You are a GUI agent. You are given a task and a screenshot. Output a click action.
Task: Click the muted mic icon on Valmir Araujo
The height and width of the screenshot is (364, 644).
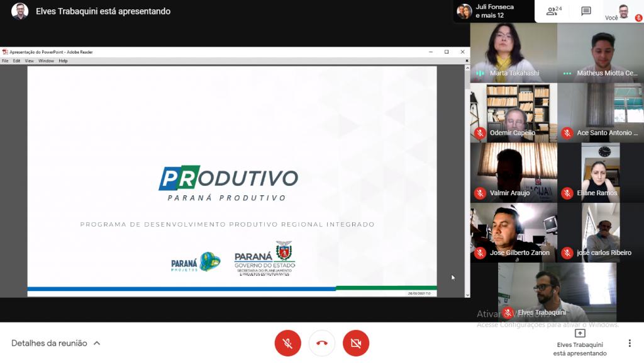point(480,193)
